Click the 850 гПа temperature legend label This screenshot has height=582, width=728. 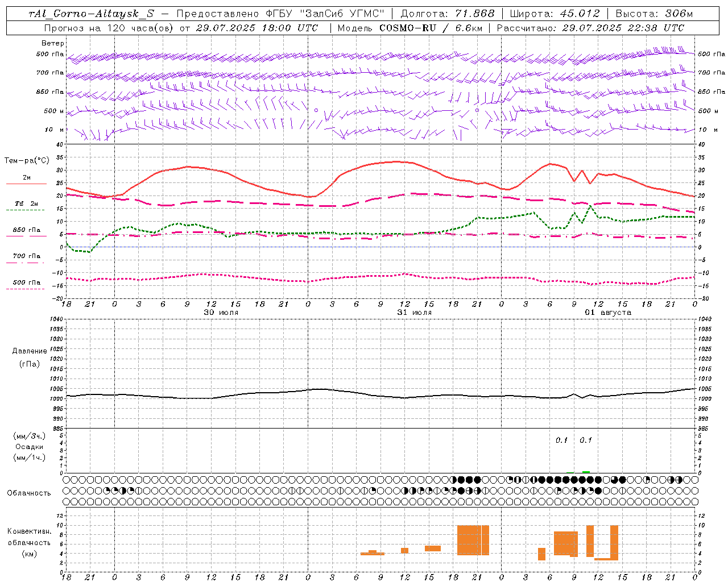click(x=27, y=230)
